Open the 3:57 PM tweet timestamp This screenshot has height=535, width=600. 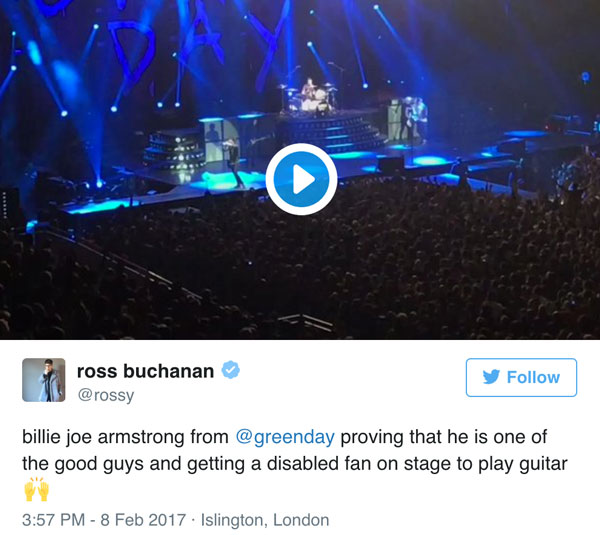54,520
